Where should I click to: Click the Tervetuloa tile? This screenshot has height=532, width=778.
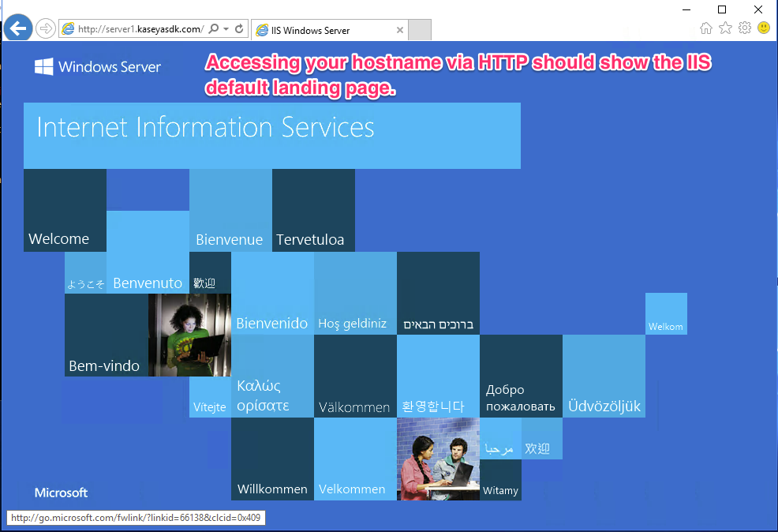pyautogui.click(x=313, y=211)
